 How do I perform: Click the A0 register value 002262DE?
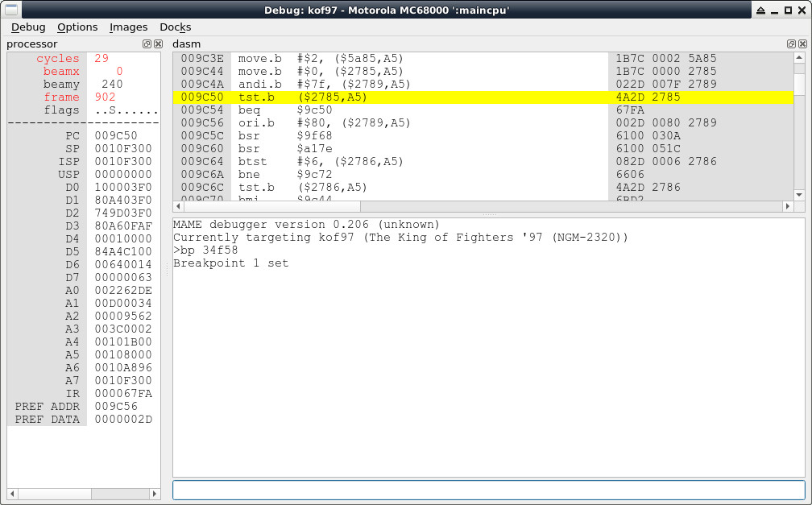[123, 290]
